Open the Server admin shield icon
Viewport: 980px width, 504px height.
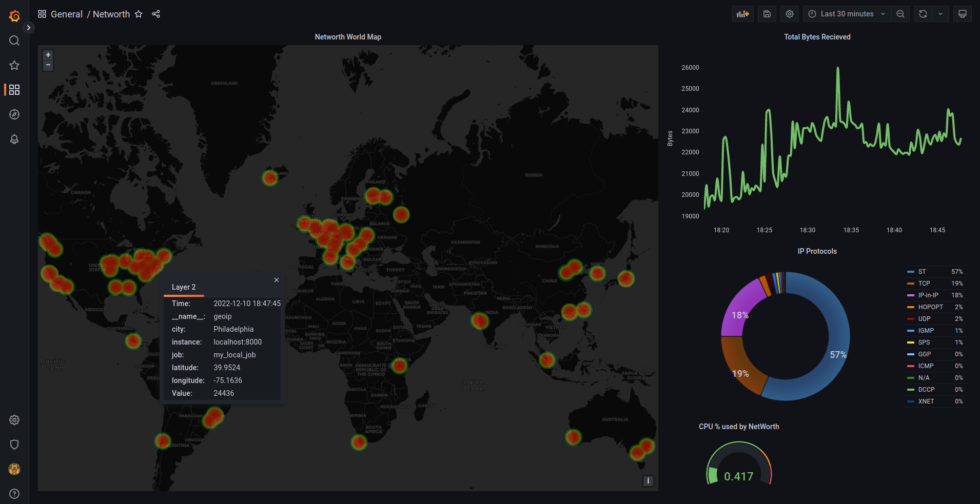tap(14, 445)
